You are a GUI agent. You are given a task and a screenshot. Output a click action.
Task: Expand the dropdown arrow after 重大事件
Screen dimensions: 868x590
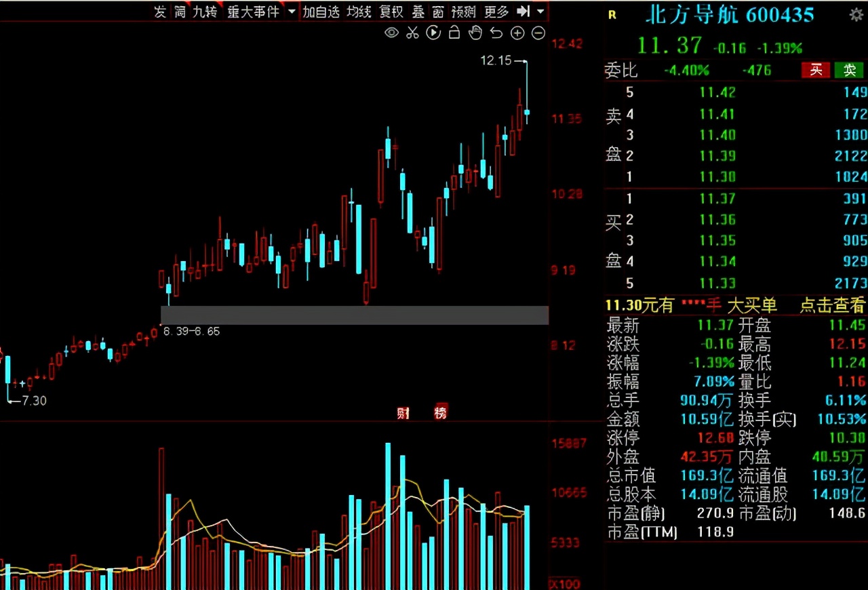click(292, 12)
